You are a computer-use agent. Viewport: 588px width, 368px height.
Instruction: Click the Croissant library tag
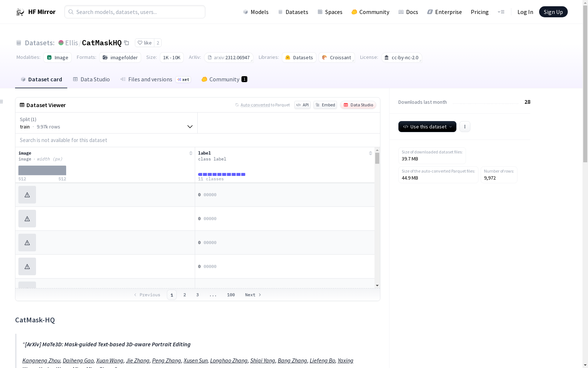point(337,57)
